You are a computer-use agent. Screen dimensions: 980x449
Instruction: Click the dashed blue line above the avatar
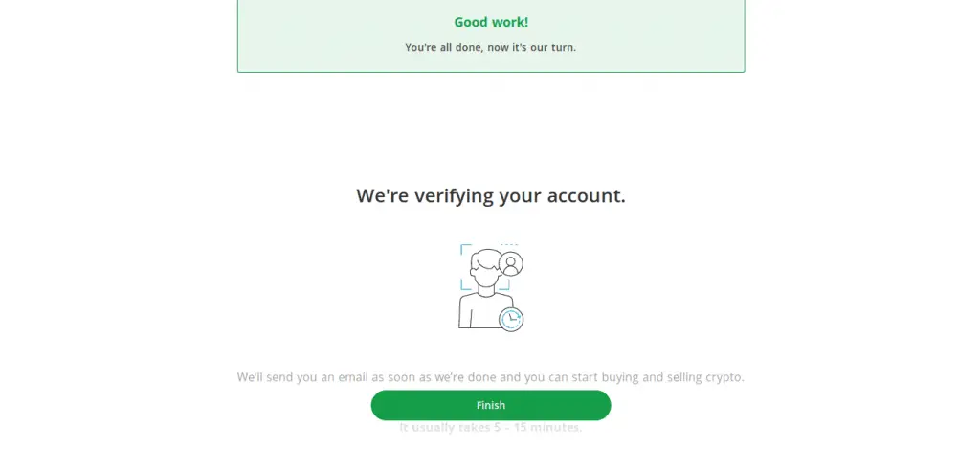coord(509,244)
